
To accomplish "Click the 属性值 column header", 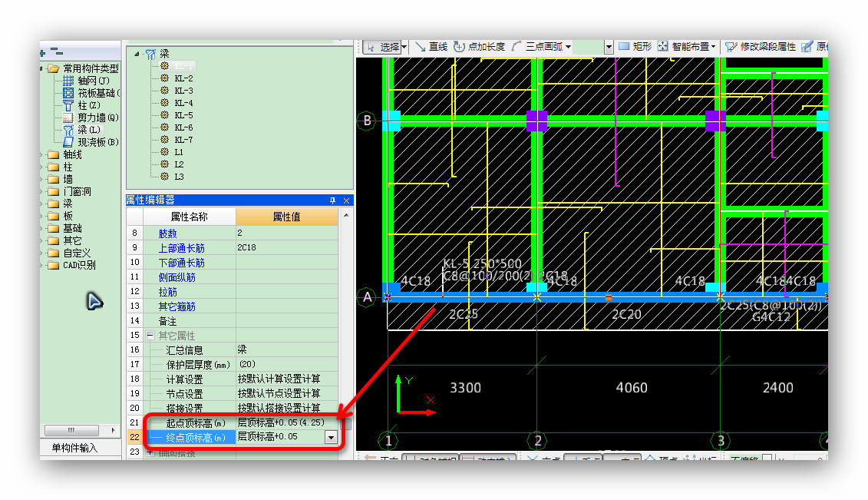I will (x=287, y=217).
